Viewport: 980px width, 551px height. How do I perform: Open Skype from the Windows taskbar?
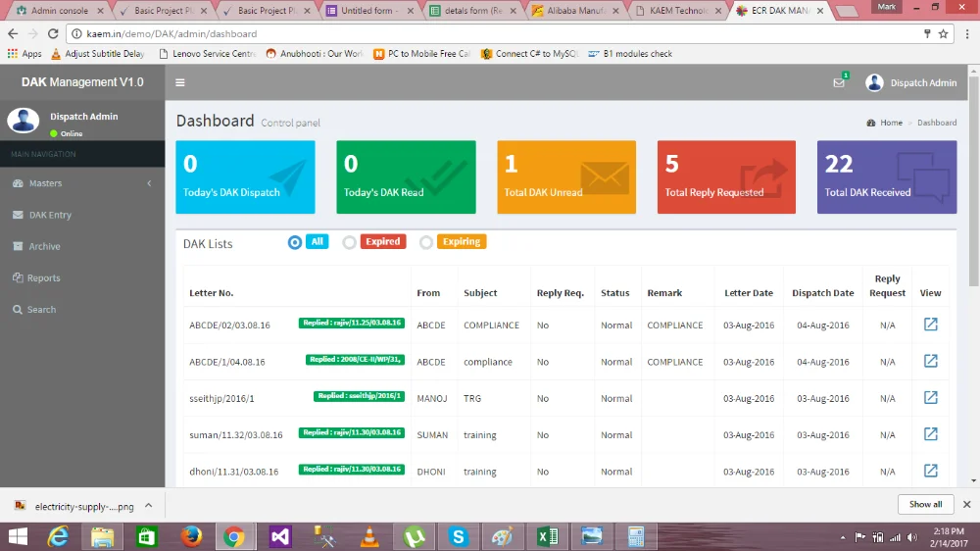coord(458,536)
